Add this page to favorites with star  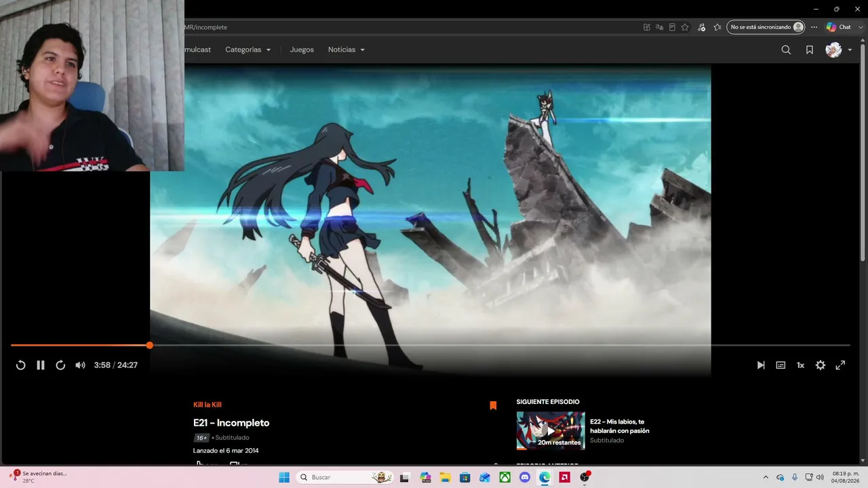point(685,27)
